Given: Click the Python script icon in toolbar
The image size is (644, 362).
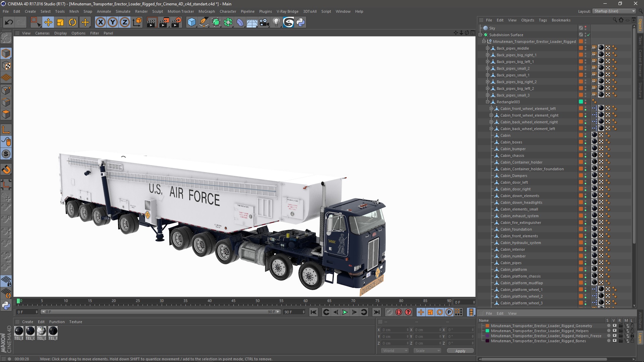Looking at the screenshot, I should (301, 22).
